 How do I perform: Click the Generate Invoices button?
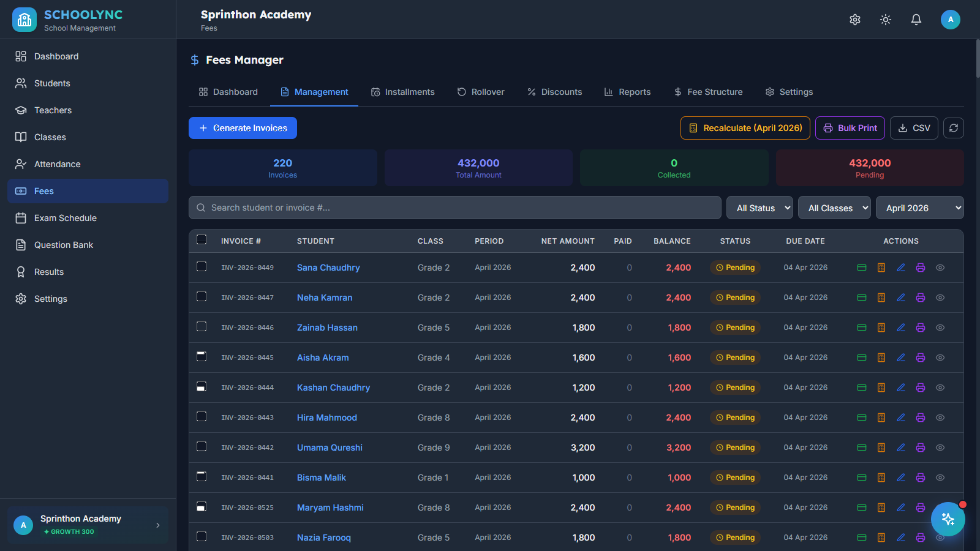(243, 128)
